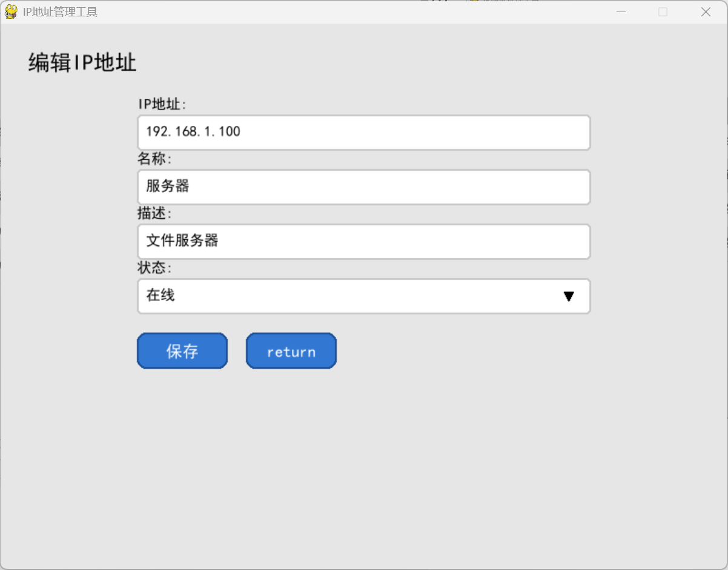Screen dimensions: 728x570
Task: Click the IP地址 input showing 192.168.1.100
Action: pos(363,132)
